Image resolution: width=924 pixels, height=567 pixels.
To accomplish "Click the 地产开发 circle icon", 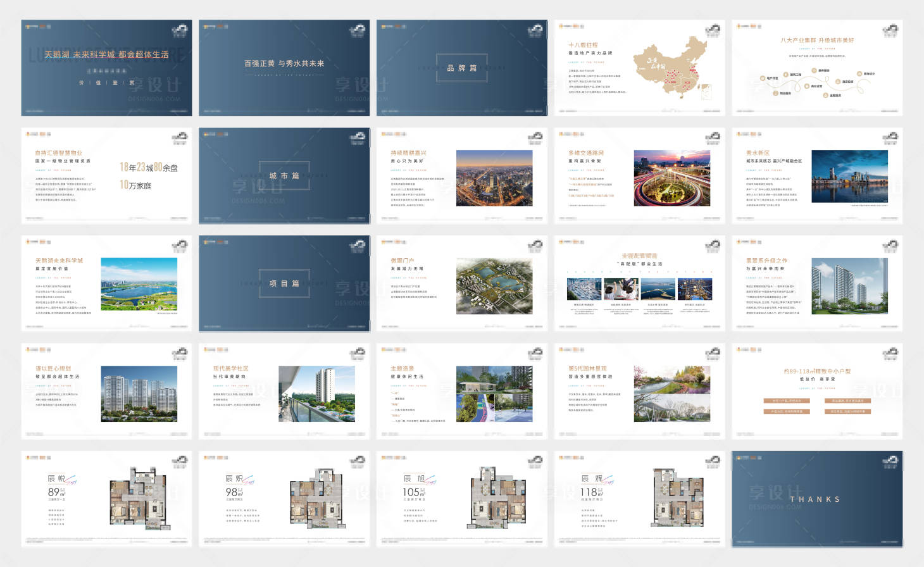I will pos(763,78).
